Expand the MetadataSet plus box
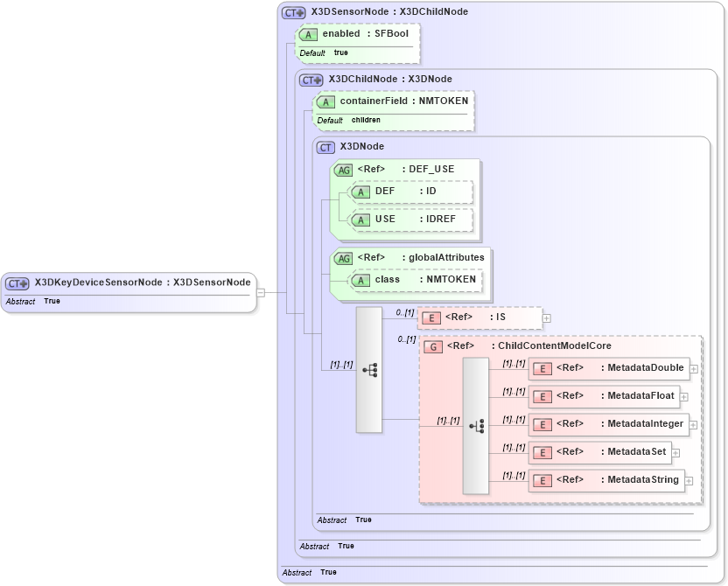The image size is (728, 586). pyautogui.click(x=676, y=453)
